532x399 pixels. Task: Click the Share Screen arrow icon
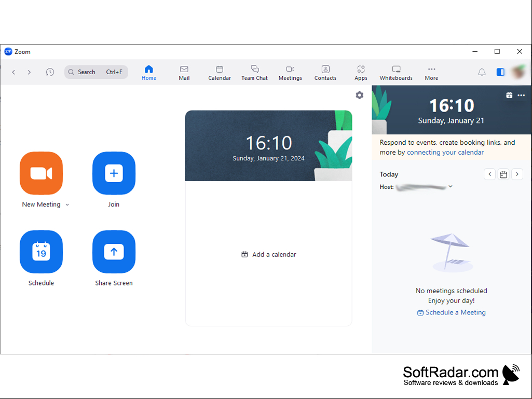coord(114,252)
